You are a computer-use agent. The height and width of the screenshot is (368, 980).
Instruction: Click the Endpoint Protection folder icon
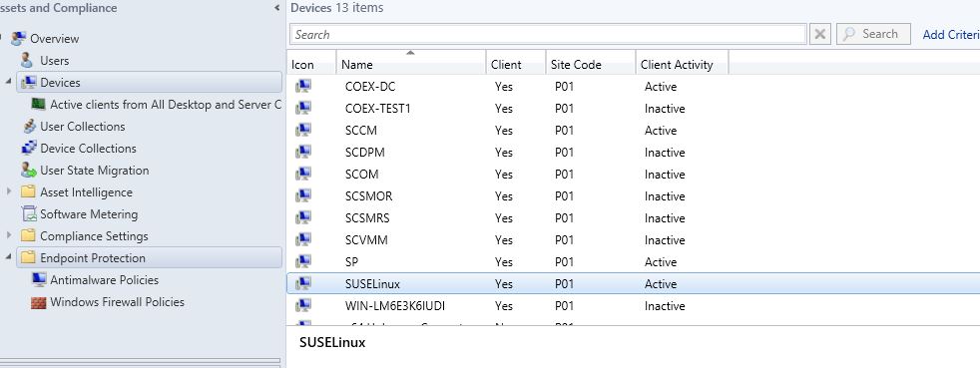[28, 257]
